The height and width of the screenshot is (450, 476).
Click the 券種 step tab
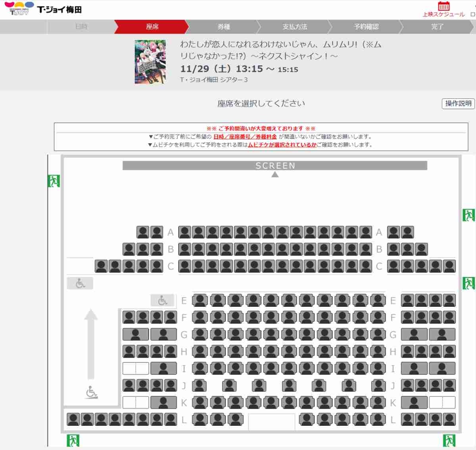tap(224, 27)
